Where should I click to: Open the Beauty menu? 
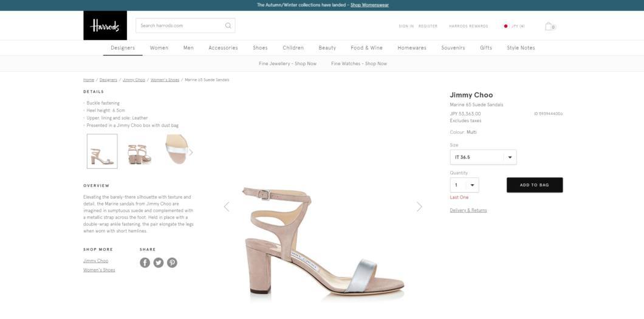(327, 47)
